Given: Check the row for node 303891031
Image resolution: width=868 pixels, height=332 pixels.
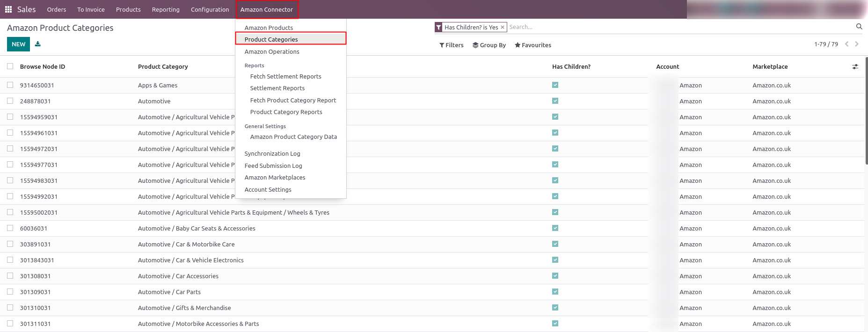Looking at the screenshot, I should [10, 244].
